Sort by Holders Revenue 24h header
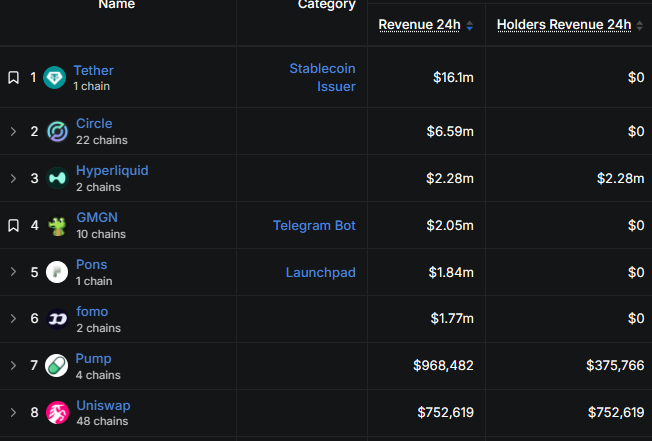This screenshot has width=652, height=441. (x=564, y=25)
